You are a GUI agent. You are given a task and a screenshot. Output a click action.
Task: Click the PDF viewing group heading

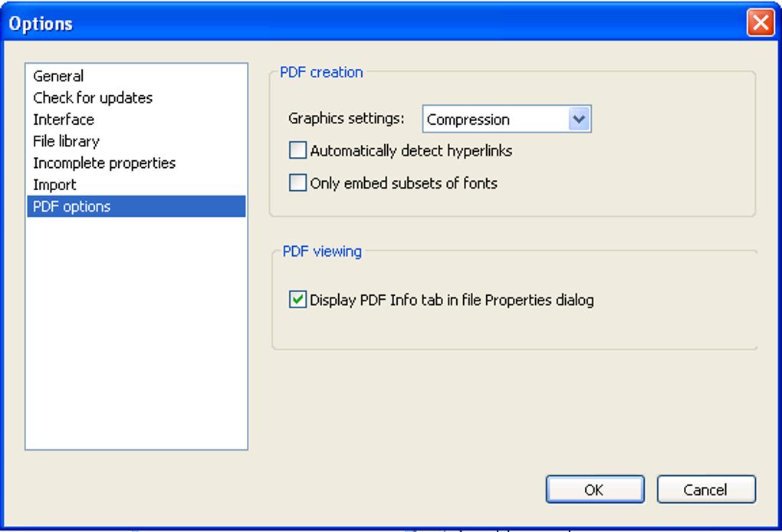[322, 251]
